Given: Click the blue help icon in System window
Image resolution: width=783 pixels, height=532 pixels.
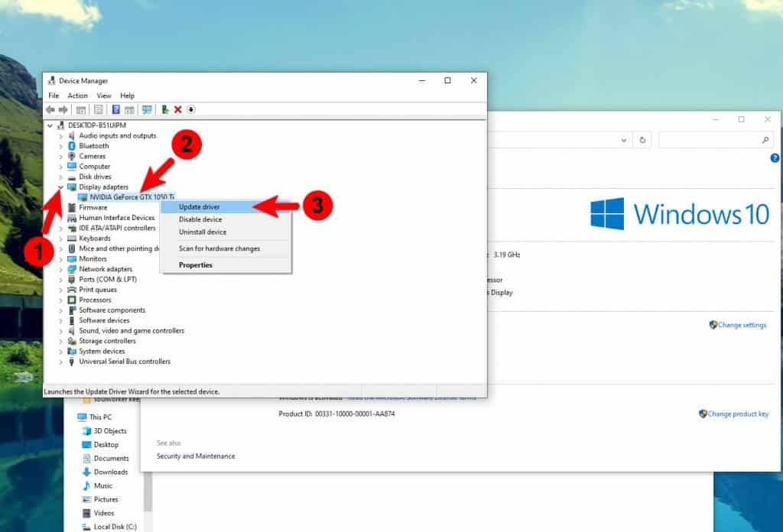Looking at the screenshot, I should tap(775, 158).
